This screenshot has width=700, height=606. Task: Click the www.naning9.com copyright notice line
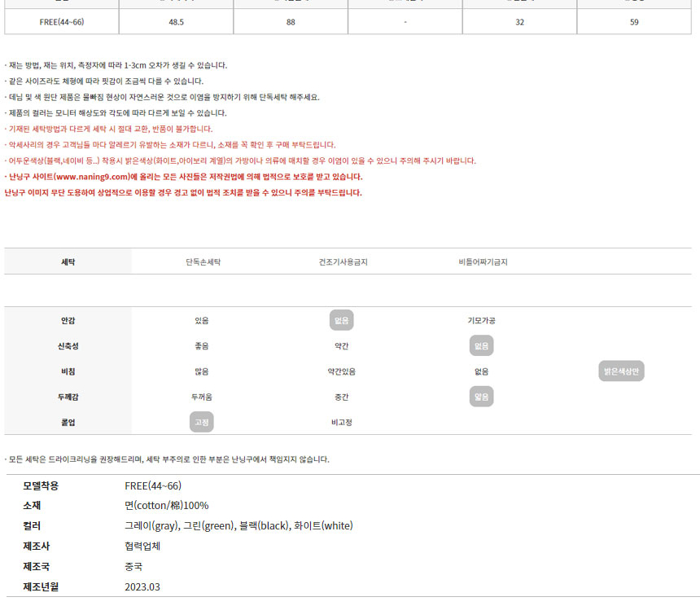(x=184, y=177)
